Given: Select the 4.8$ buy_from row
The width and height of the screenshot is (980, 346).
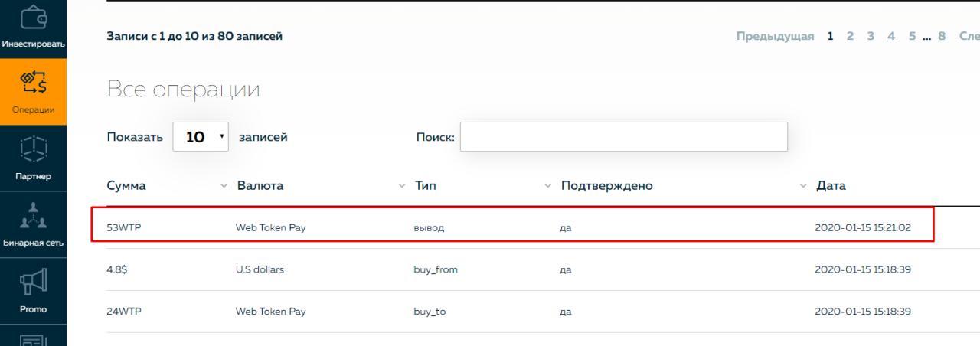Looking at the screenshot, I should pyautogui.click(x=512, y=269).
